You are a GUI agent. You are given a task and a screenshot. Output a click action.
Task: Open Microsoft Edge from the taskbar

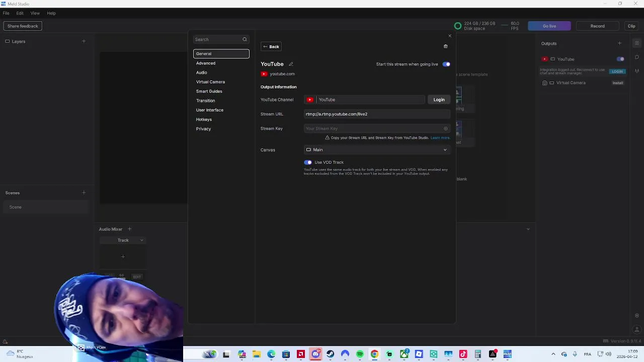[x=271, y=354]
